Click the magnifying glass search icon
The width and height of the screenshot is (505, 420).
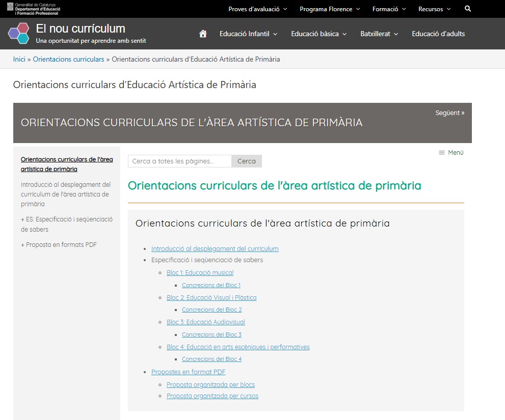click(x=468, y=9)
